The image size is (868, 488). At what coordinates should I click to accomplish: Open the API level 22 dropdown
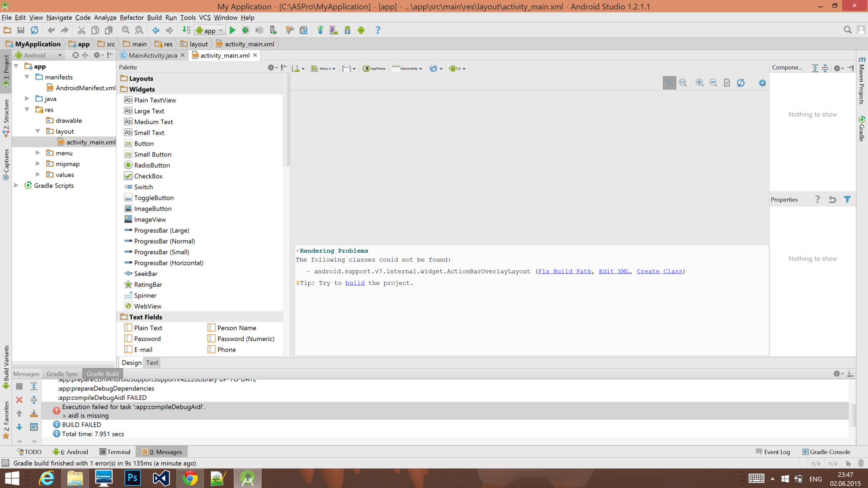click(458, 69)
